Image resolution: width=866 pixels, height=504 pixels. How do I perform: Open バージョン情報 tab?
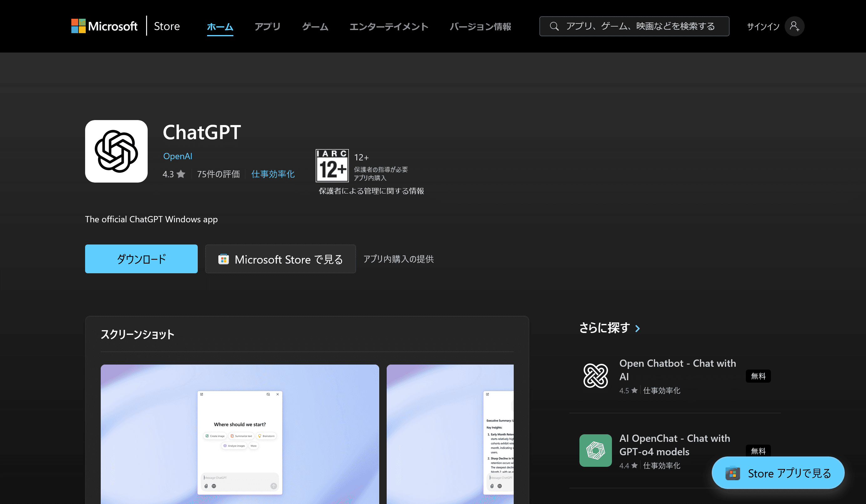(480, 27)
